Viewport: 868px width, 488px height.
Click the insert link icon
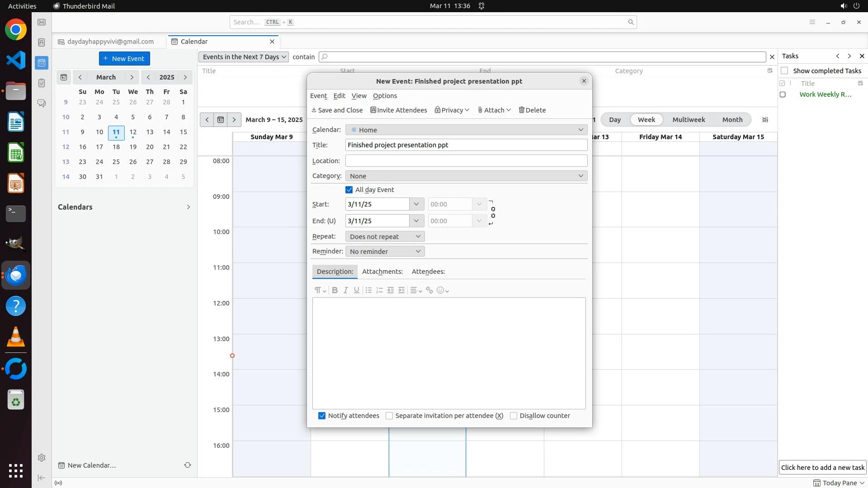(429, 290)
